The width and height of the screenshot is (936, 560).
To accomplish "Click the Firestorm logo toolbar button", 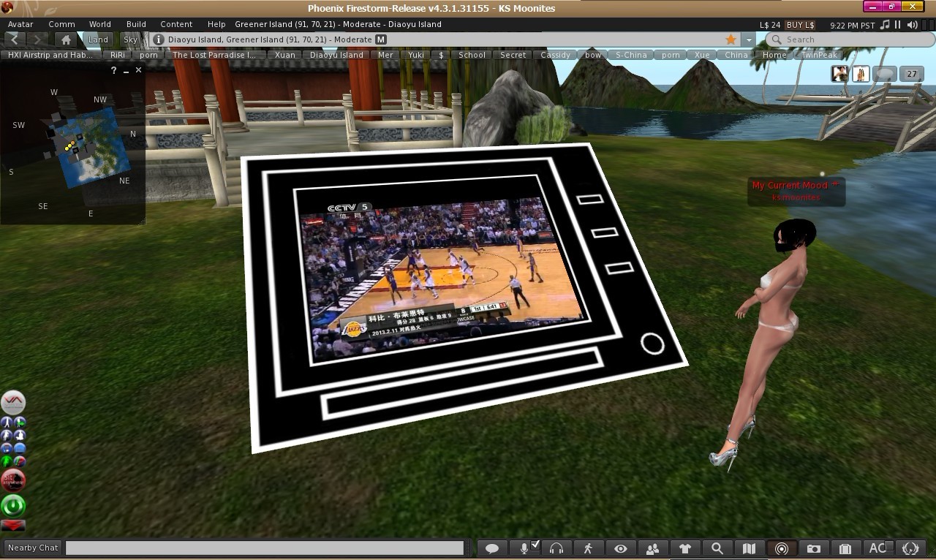I will coord(910,548).
